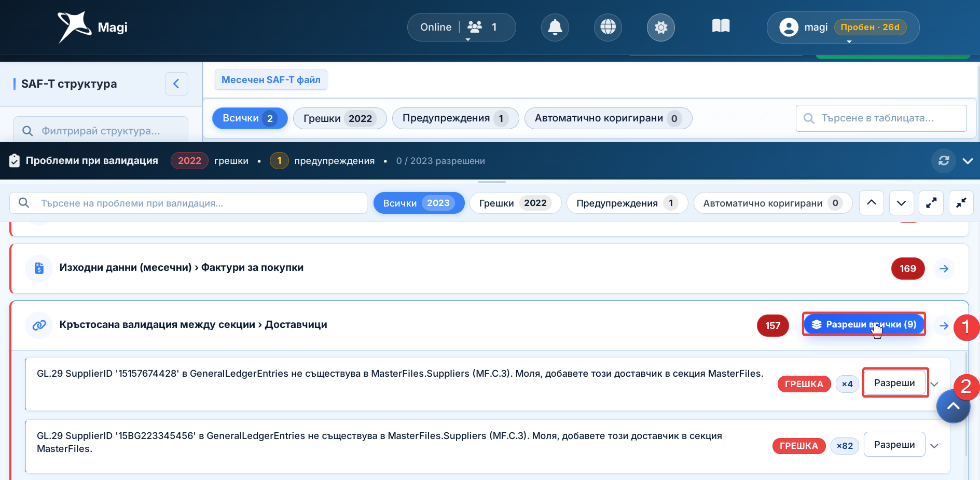980x480 pixels.
Task: Click the 2022 грешки summary badge
Action: click(189, 161)
